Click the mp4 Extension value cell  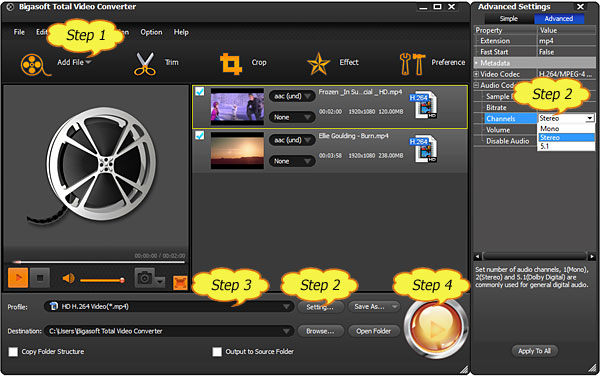tap(566, 41)
